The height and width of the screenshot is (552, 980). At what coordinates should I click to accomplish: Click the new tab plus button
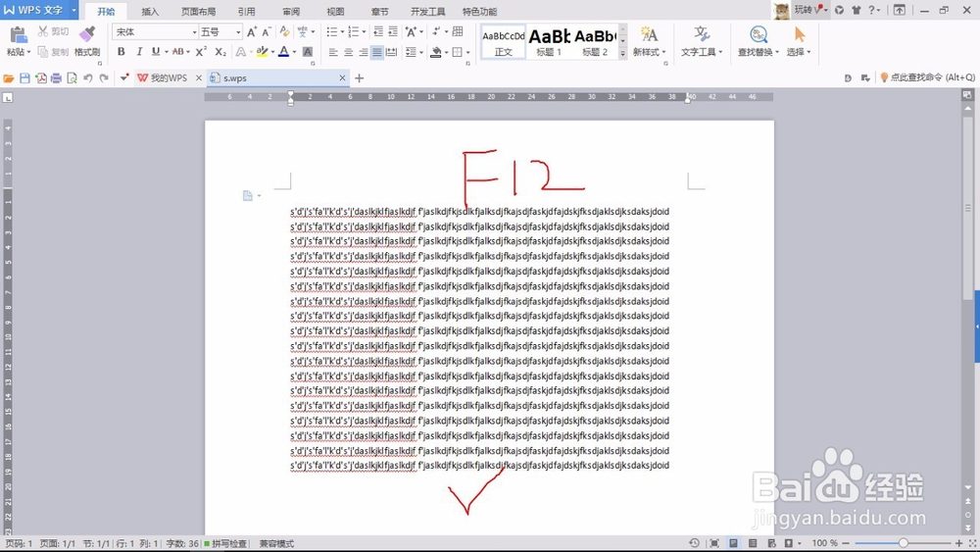[x=360, y=78]
